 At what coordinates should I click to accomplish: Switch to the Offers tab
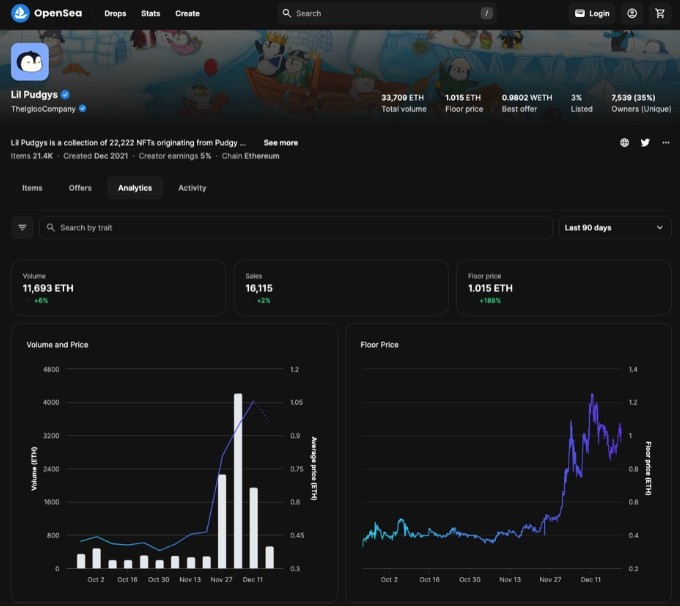pos(80,188)
